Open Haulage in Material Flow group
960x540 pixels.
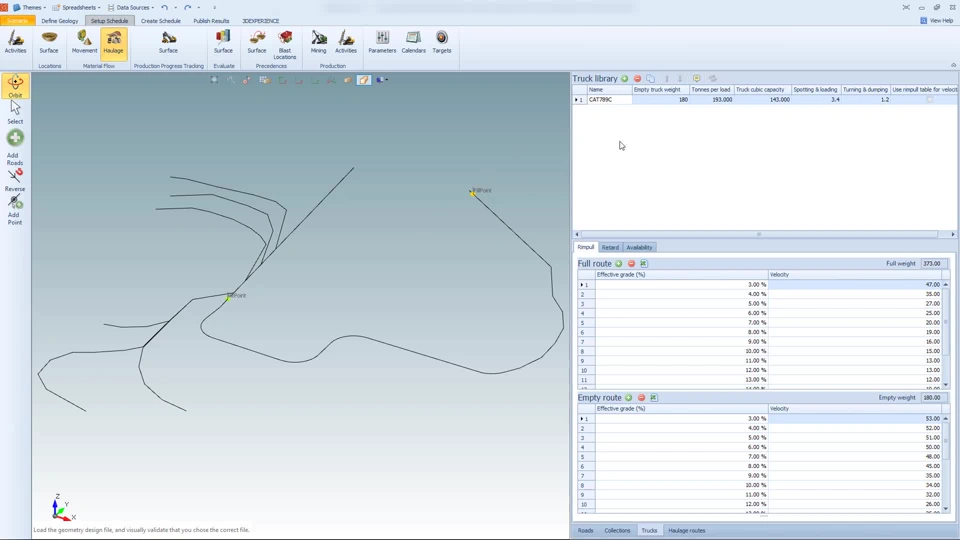tap(113, 43)
